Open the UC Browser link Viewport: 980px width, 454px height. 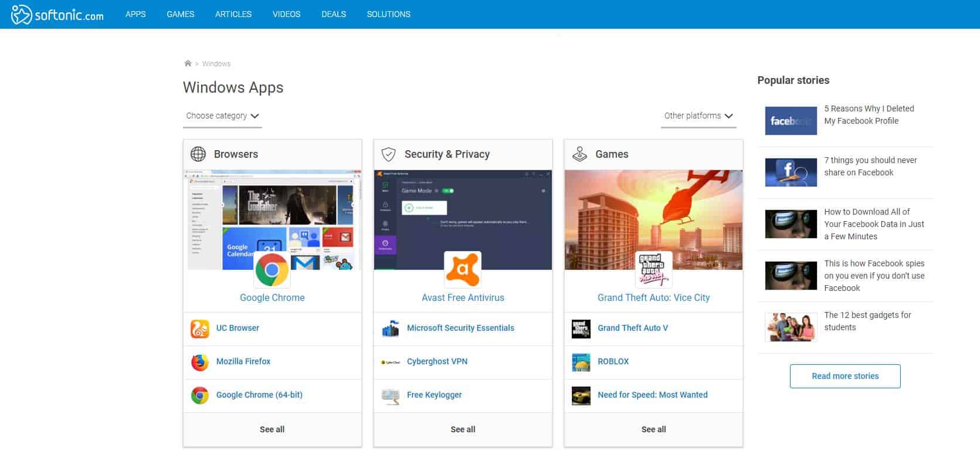pyautogui.click(x=238, y=328)
